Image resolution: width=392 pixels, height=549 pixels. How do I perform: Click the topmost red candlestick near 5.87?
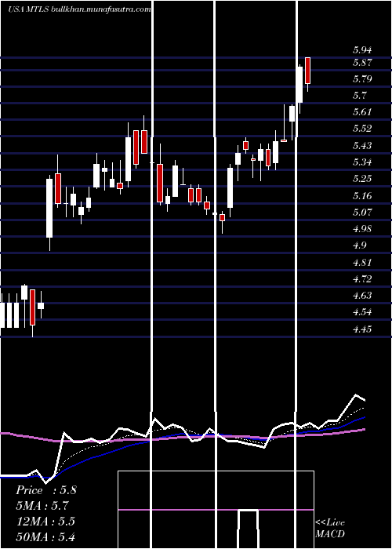point(307,71)
